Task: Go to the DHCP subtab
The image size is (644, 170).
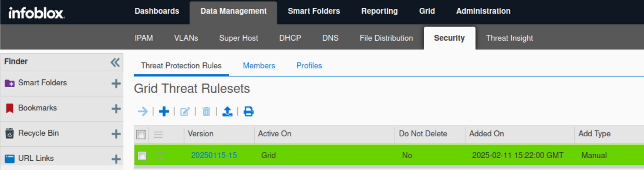Action: pyautogui.click(x=290, y=38)
